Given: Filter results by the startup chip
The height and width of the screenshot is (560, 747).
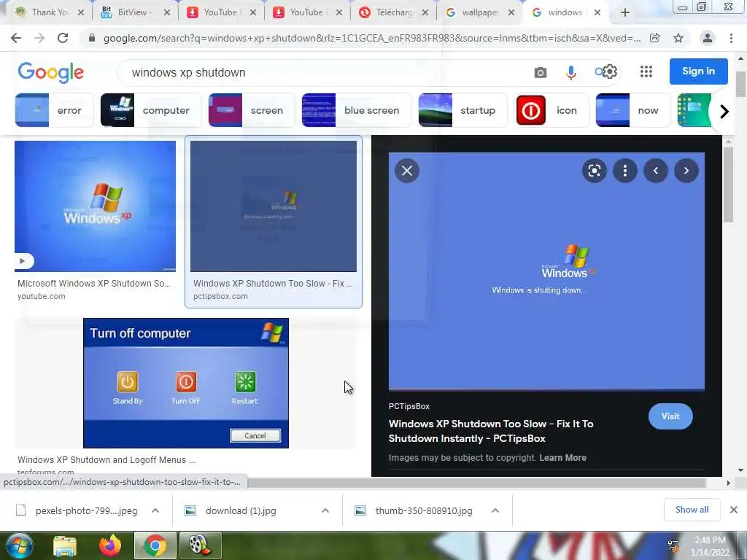Looking at the screenshot, I should click(462, 111).
